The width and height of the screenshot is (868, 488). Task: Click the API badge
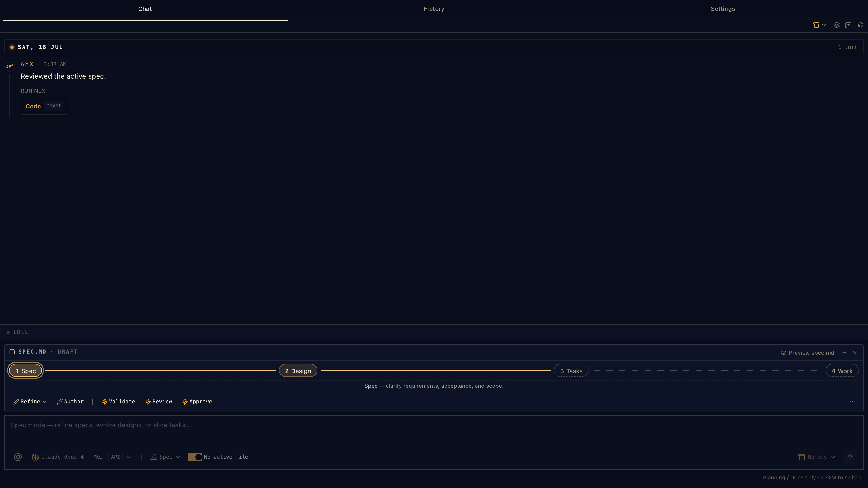(116, 457)
